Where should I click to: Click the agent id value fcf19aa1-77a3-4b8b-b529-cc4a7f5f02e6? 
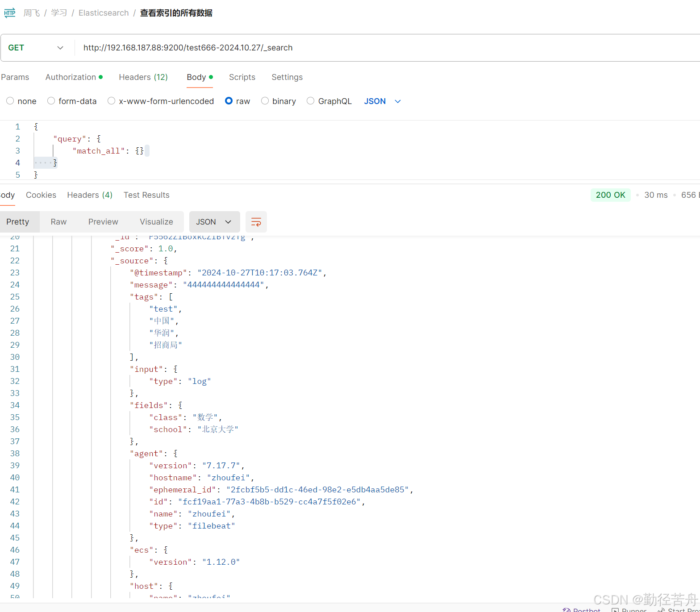pyautogui.click(x=269, y=502)
